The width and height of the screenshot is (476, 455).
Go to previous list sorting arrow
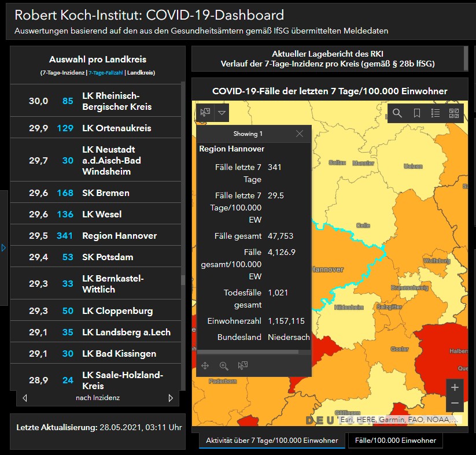25,398
